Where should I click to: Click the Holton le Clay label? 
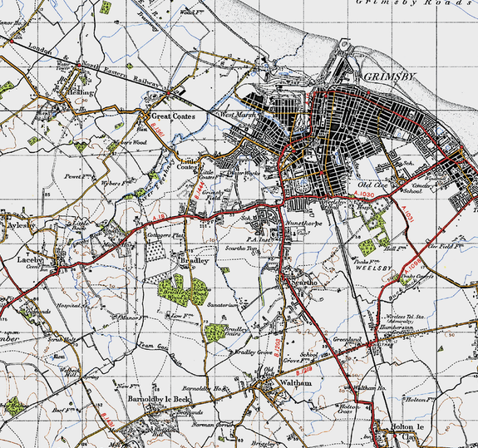point(407,431)
